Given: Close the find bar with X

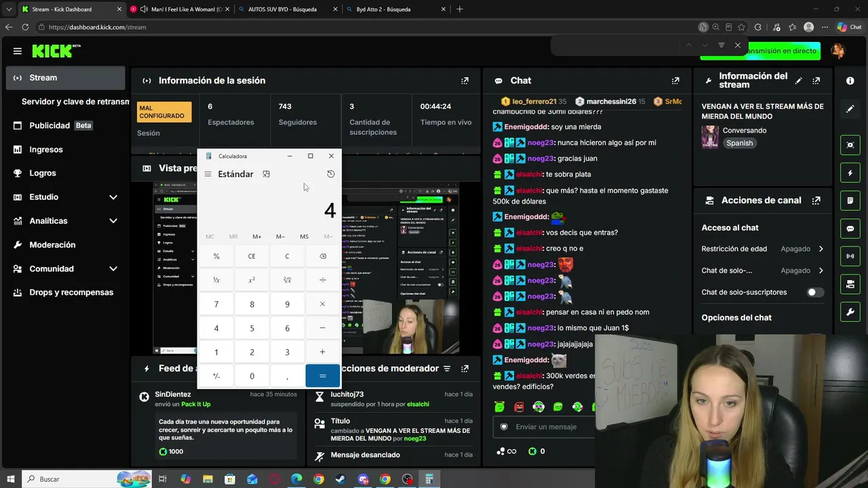Looking at the screenshot, I should click(738, 45).
